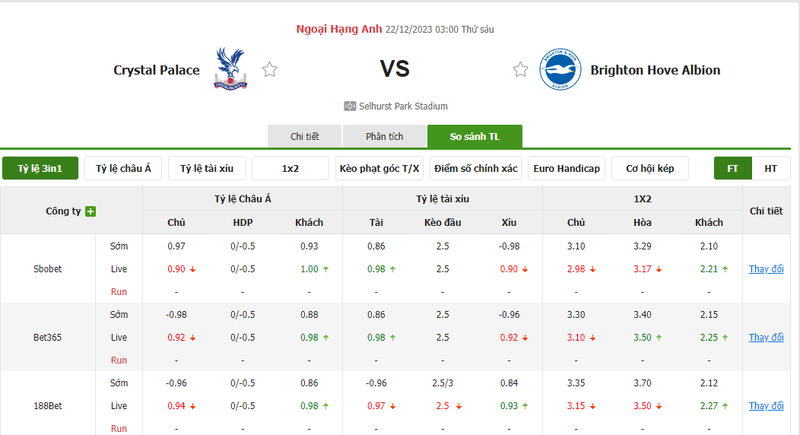Select the Tỷ lệ 3in1 filter
Image resolution: width=800 pixels, height=435 pixels.
pos(40,169)
